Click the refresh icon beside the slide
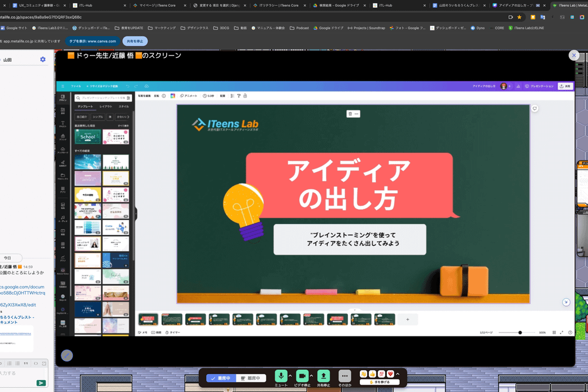 [535, 108]
